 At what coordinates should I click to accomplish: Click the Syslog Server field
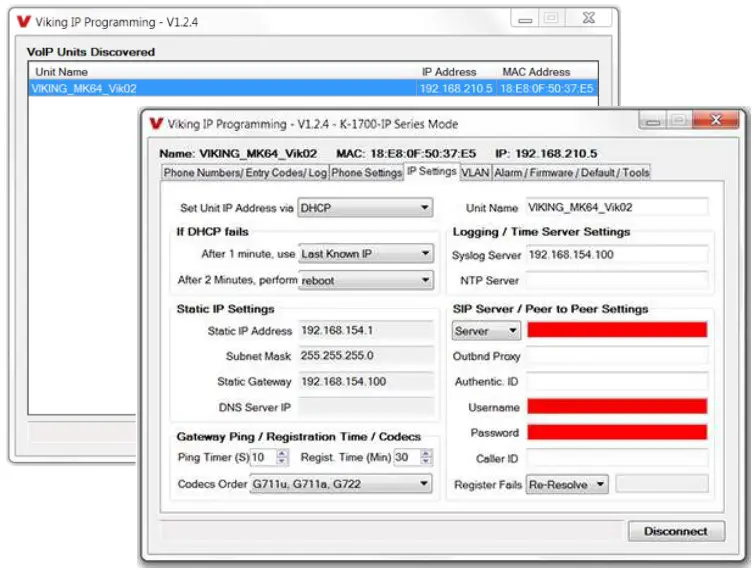(617, 254)
